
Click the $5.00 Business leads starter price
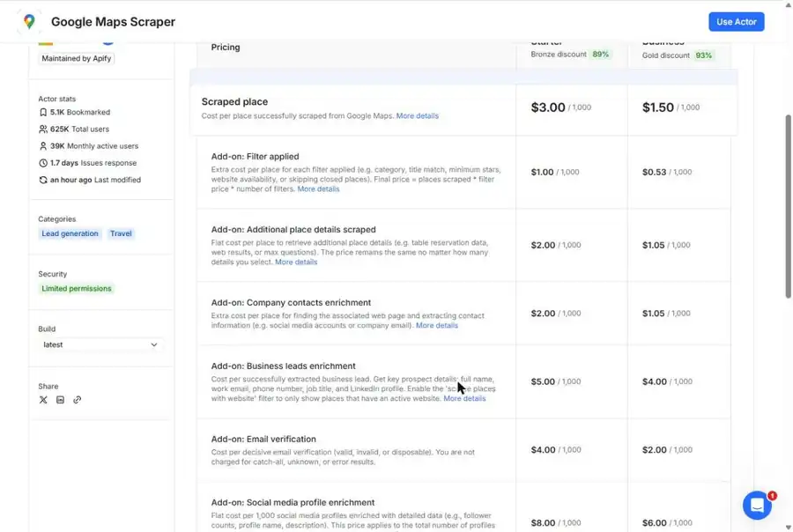tap(543, 381)
